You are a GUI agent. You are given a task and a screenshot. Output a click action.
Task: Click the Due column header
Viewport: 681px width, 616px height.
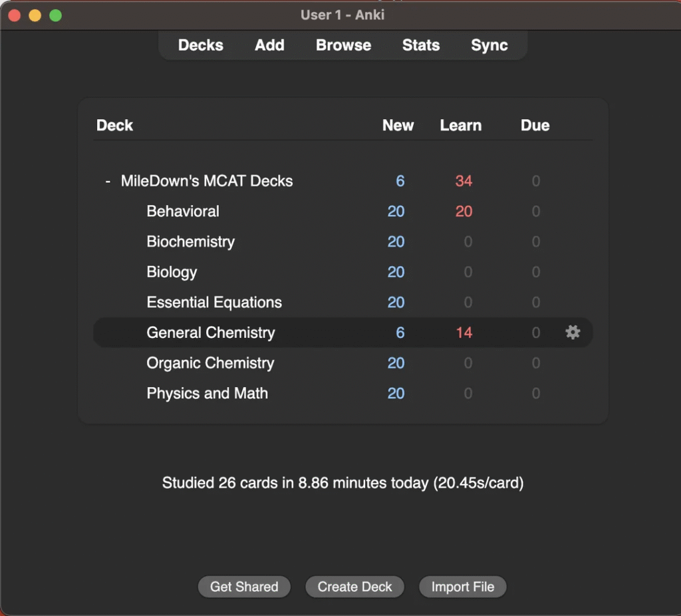[x=535, y=126]
